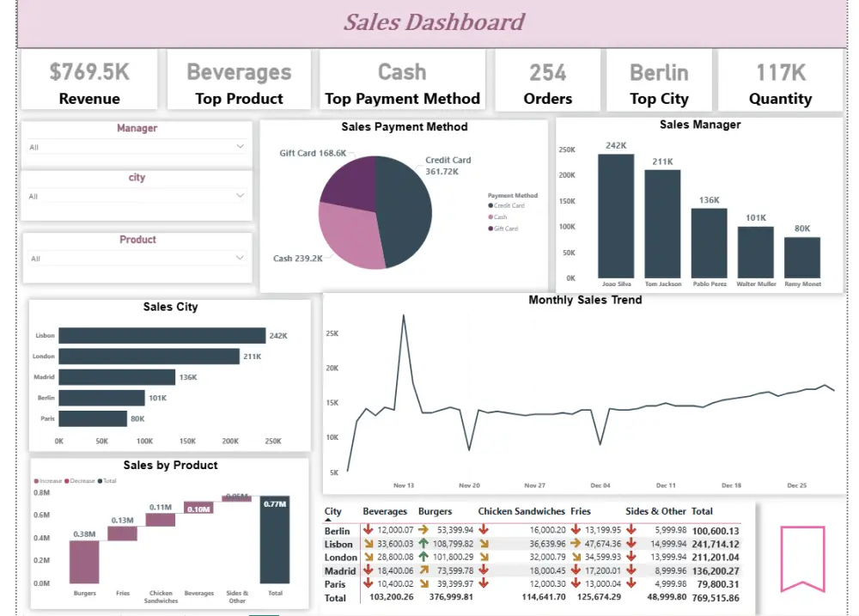This screenshot has width=859, height=616.
Task: Sort table by Fries column header
Action: tap(580, 511)
